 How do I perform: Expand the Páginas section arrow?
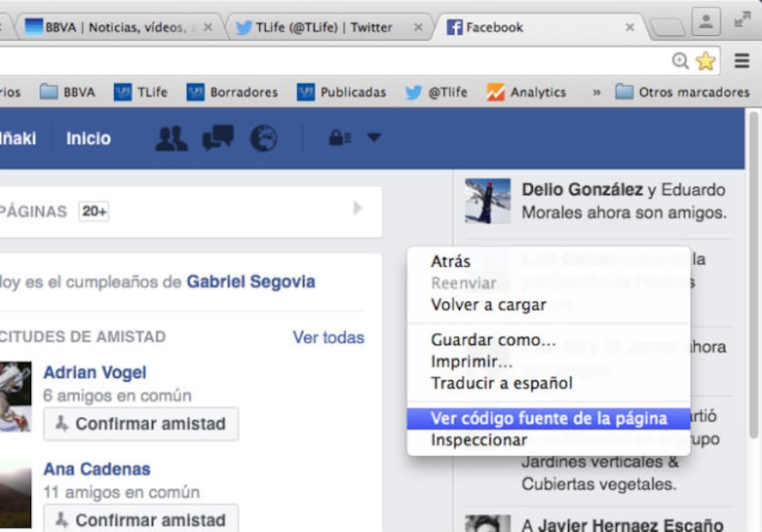coord(358,209)
